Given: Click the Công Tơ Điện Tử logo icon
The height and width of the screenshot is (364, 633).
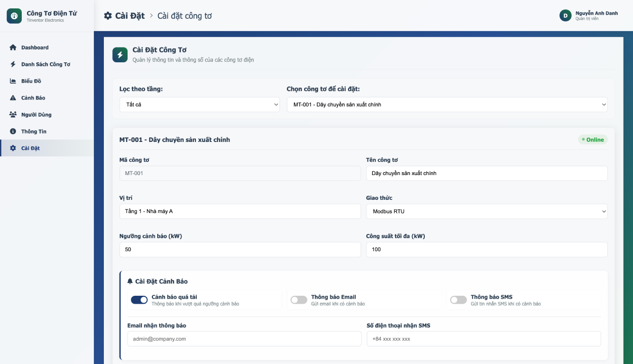Looking at the screenshot, I should [14, 16].
